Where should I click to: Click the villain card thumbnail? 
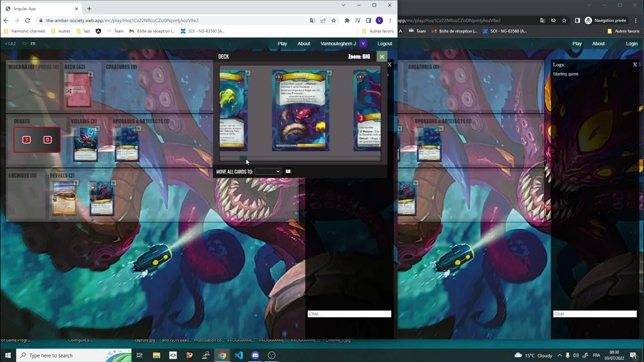[x=85, y=144]
